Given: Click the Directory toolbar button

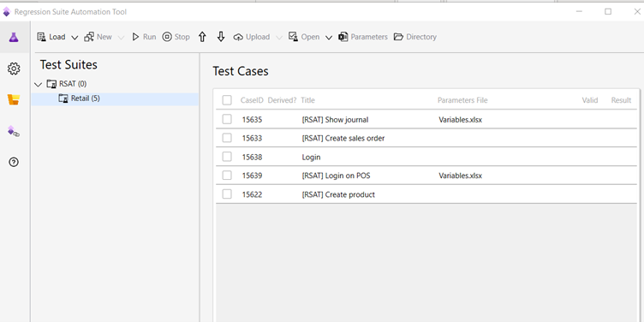Looking at the screenshot, I should point(415,37).
